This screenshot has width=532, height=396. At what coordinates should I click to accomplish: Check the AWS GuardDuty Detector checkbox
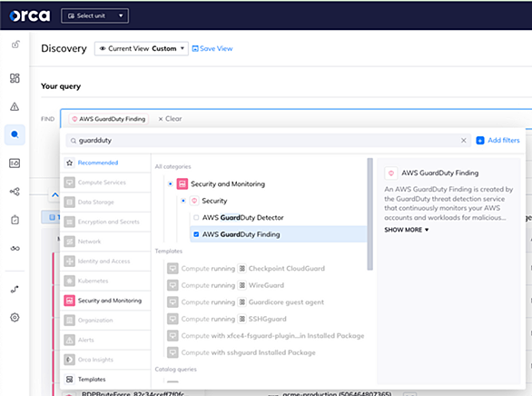[196, 217]
